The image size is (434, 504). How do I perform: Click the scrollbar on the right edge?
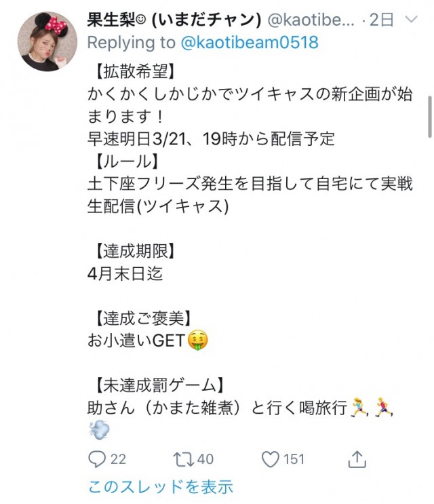429,117
